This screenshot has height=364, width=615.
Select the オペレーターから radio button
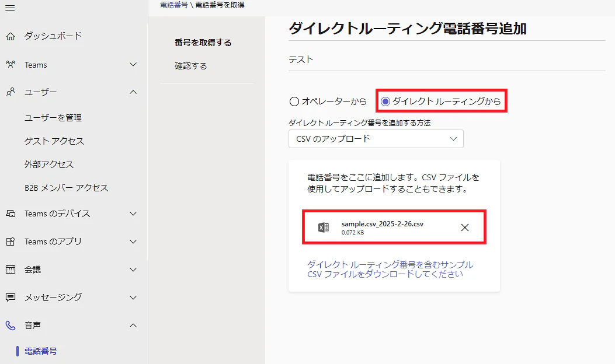coord(294,101)
